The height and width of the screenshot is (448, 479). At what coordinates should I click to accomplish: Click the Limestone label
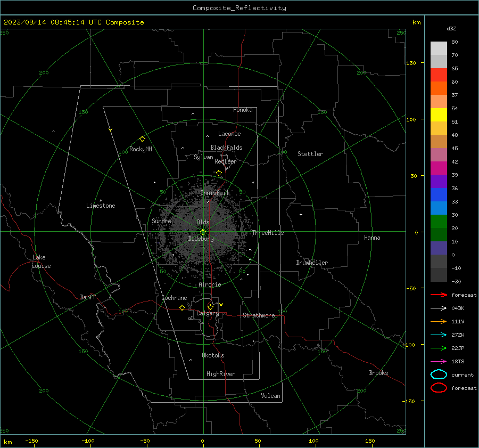[x=101, y=206]
